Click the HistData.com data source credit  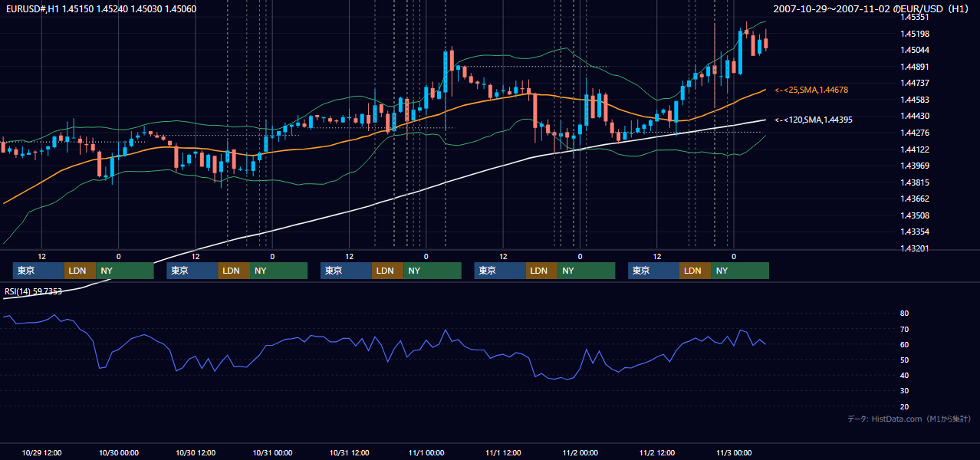pyautogui.click(x=909, y=419)
